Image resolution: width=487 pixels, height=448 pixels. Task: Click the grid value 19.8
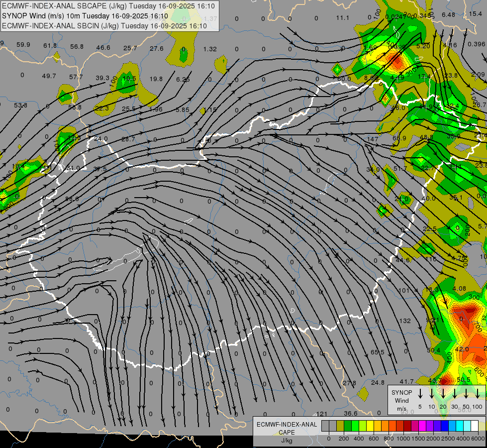(156, 79)
